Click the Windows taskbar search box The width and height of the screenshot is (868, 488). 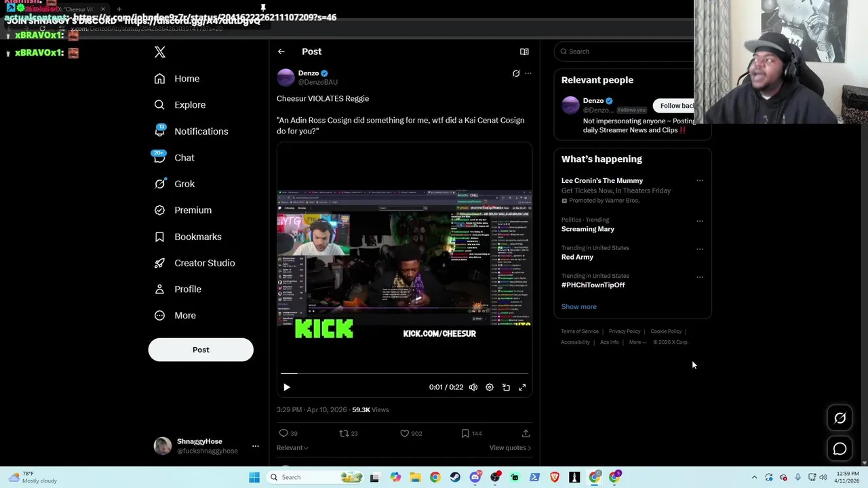[x=315, y=477]
